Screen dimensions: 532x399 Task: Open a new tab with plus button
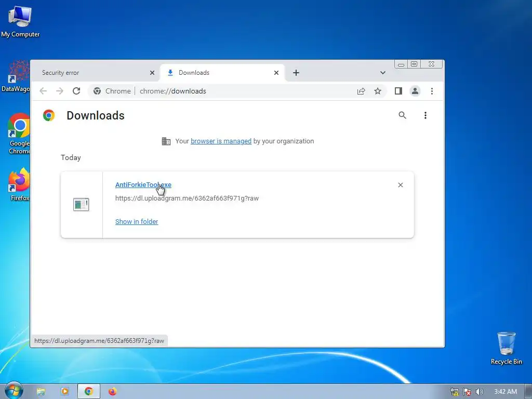pos(296,73)
